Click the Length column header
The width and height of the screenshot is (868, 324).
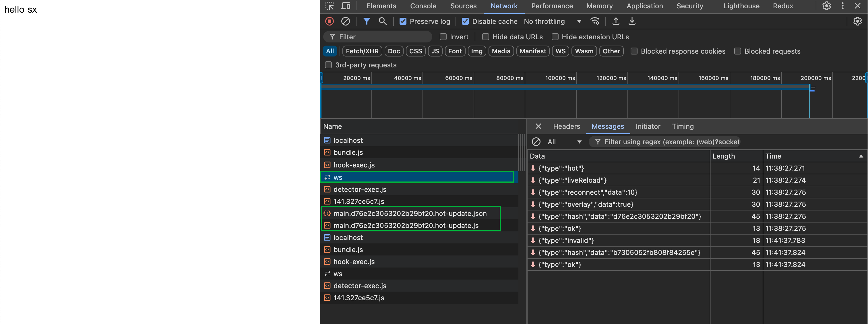pos(736,156)
